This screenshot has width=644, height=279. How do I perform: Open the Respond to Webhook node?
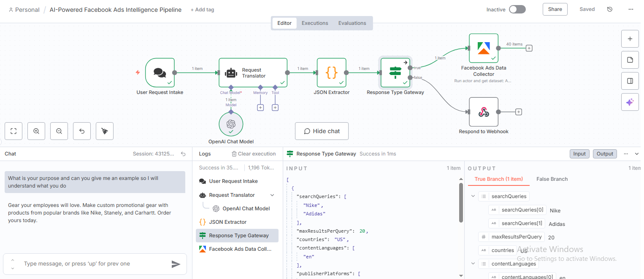point(483,112)
